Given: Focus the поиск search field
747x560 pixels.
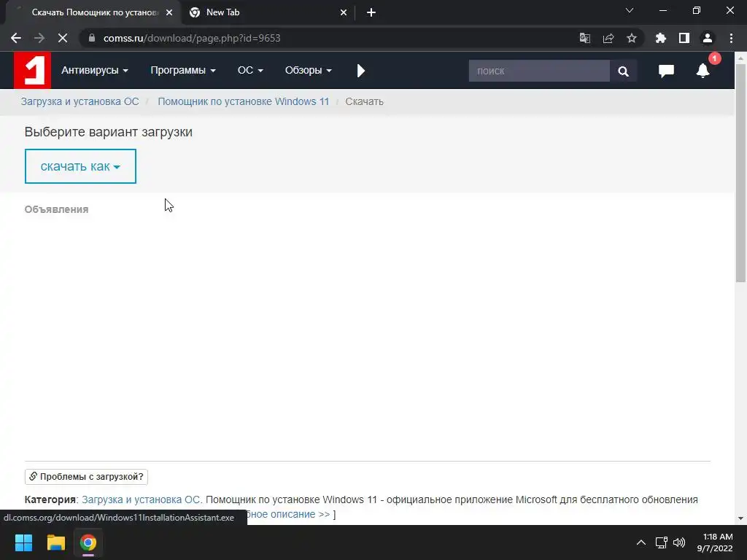Looking at the screenshot, I should click(539, 71).
